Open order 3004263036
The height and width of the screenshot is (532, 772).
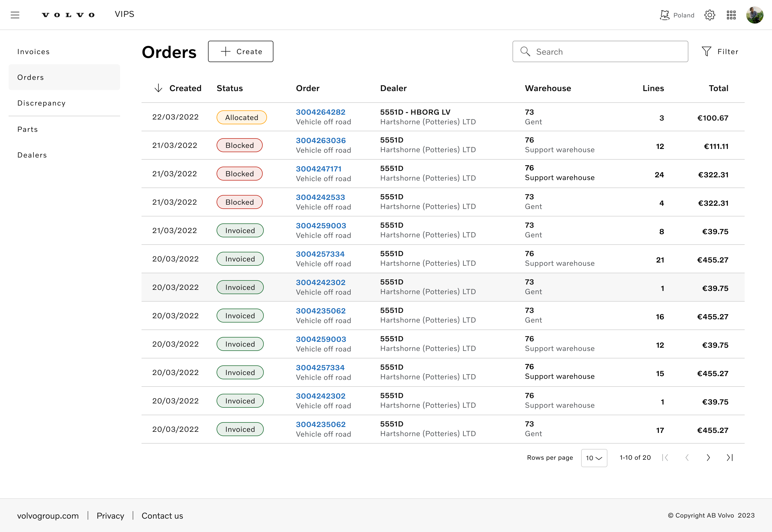point(321,140)
